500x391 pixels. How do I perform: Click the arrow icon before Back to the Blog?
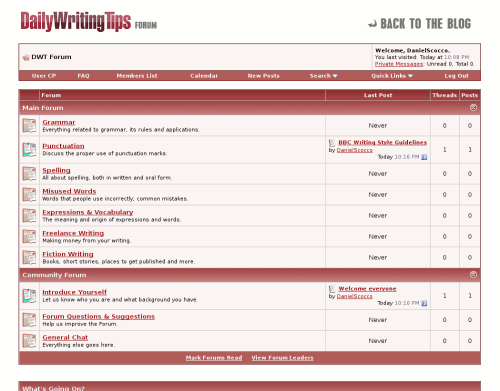click(x=372, y=24)
